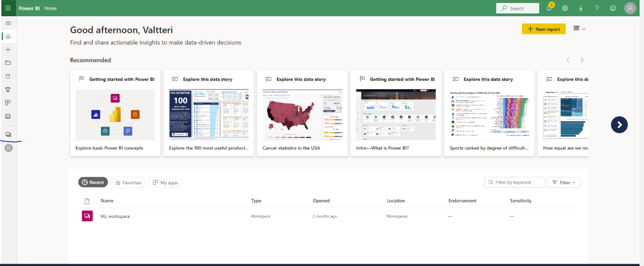Click the flag icon on Explore basic Power BI concepts card

pos(81,79)
